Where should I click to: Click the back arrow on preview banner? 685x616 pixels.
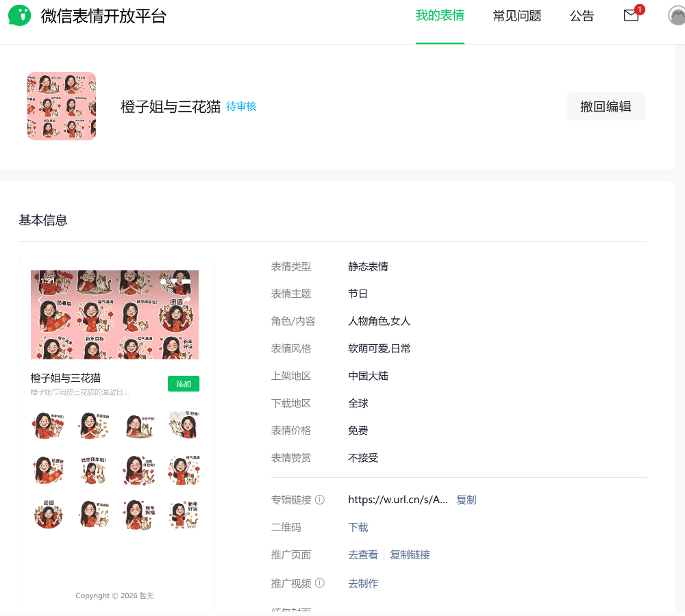pos(40,300)
